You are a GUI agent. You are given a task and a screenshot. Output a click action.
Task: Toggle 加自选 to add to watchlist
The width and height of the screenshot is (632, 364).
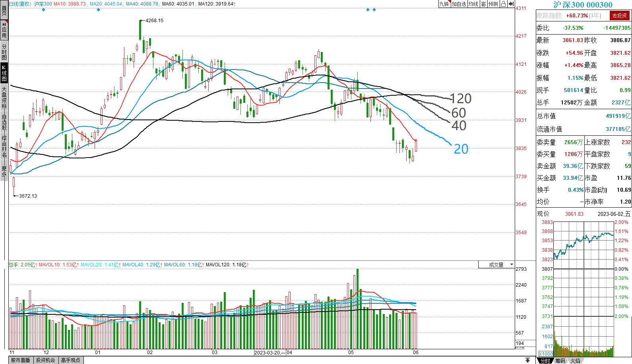click(x=459, y=4)
